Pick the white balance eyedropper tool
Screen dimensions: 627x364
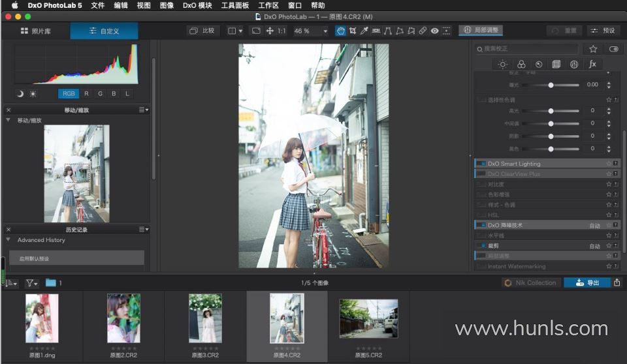click(364, 31)
